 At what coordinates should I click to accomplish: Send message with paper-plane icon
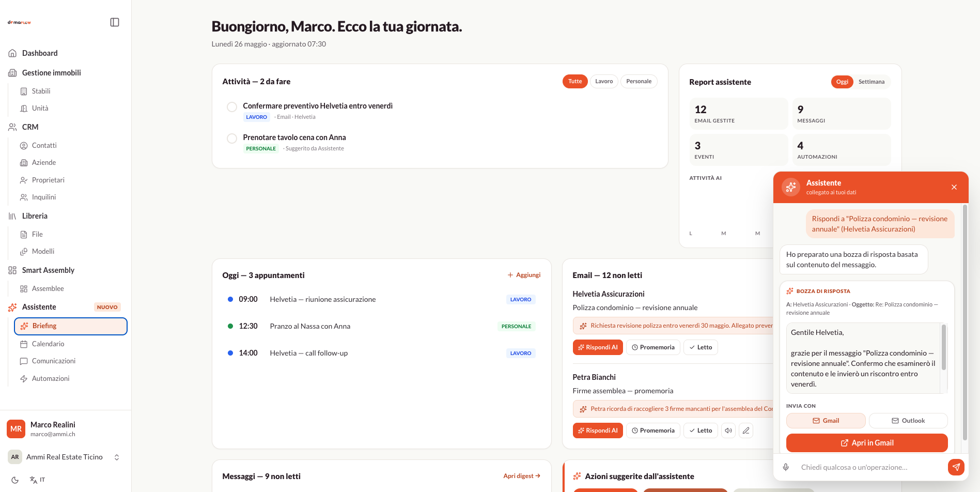click(x=956, y=467)
